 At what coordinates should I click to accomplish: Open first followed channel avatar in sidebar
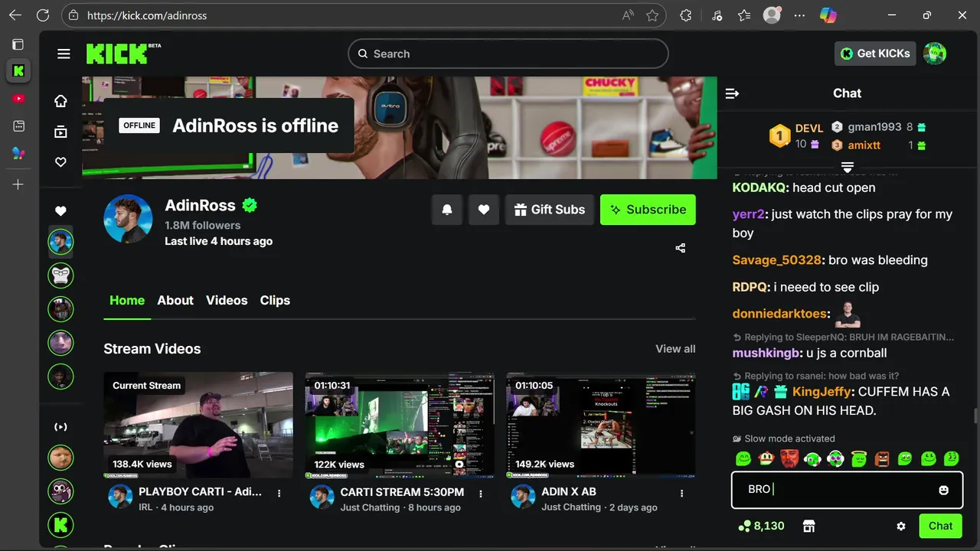[x=60, y=242]
